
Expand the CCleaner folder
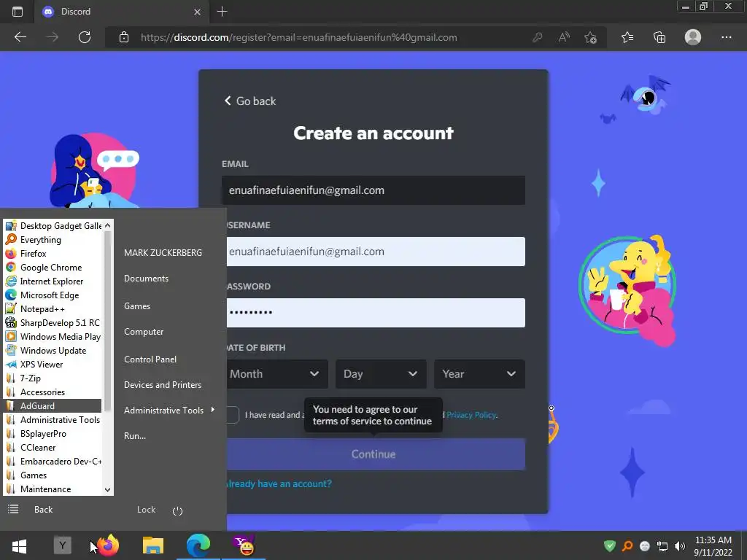[53, 447]
